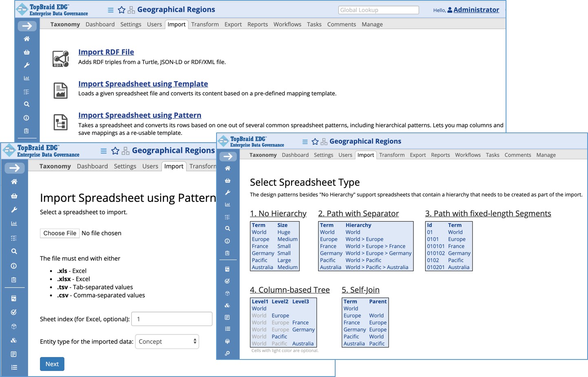Select 5. Self-Join spreadsheet type
This screenshot has height=377, width=588.
coord(360,289)
